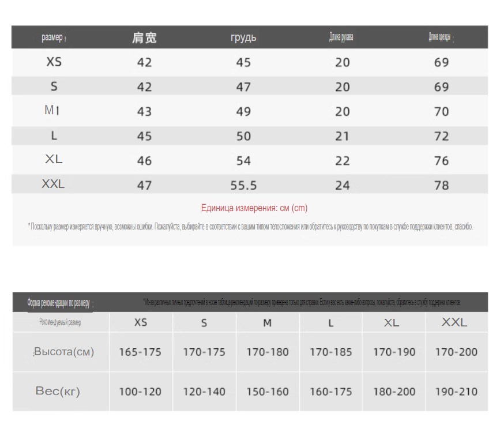
Task: Select the Высота(см) row label
Action: tap(64, 352)
